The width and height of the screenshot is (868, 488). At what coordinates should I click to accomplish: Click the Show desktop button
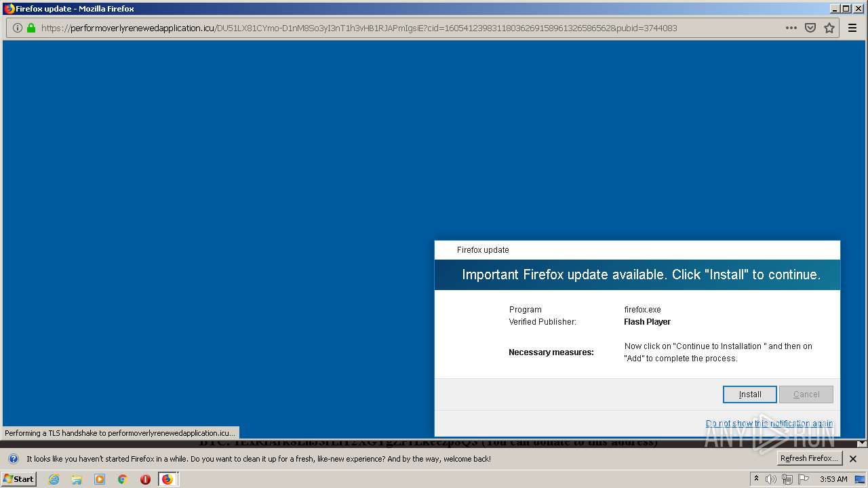[860, 479]
